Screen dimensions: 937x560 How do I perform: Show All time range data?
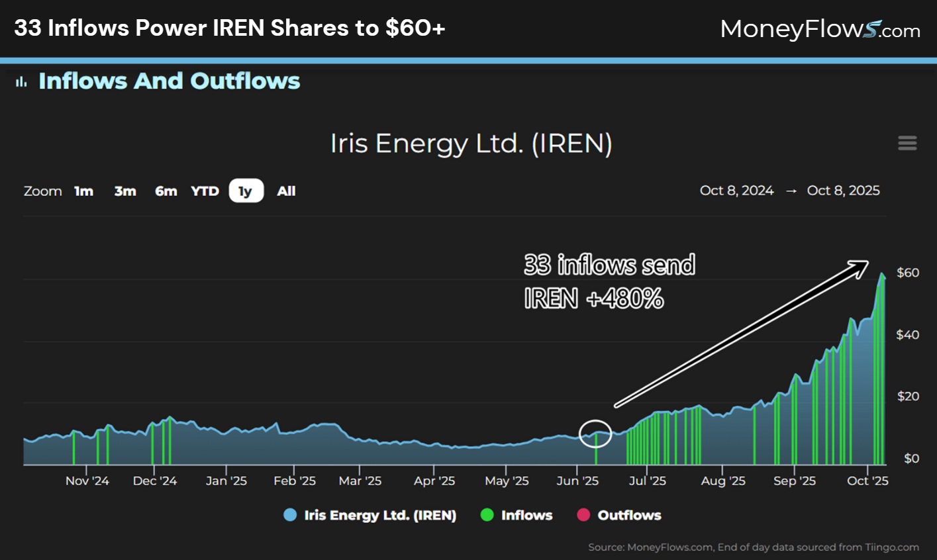[286, 191]
